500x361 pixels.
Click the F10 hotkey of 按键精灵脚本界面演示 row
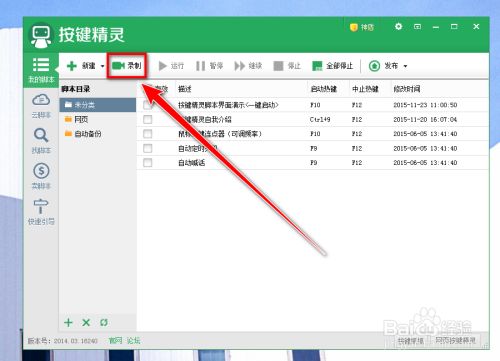point(315,105)
